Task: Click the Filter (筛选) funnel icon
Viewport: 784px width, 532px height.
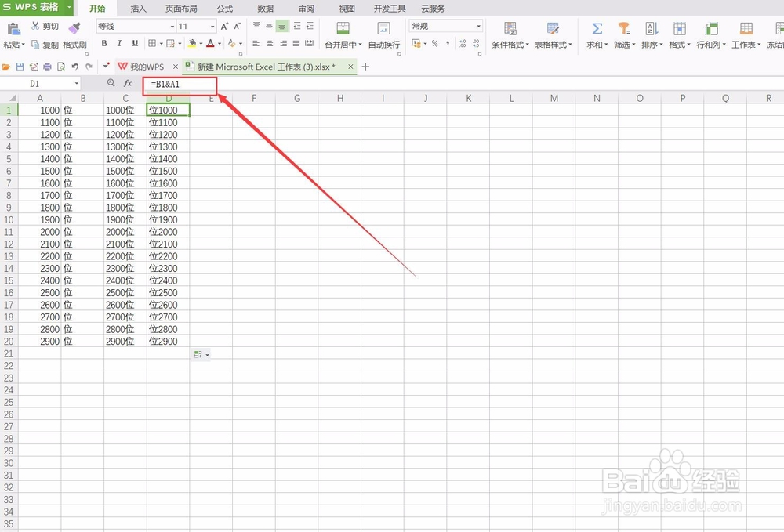Action: pyautogui.click(x=623, y=28)
